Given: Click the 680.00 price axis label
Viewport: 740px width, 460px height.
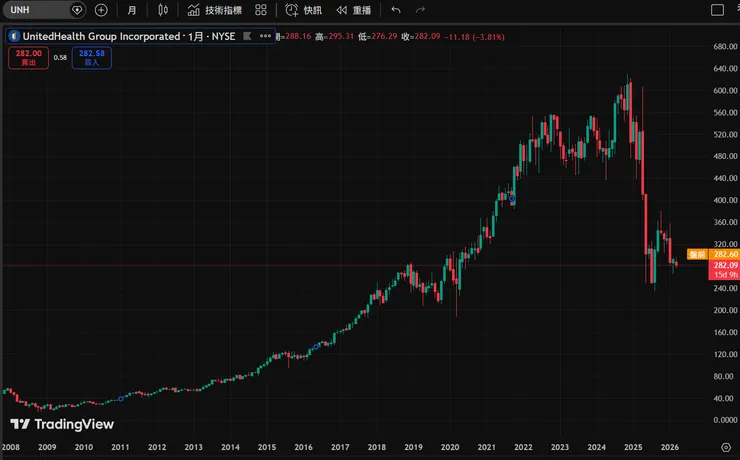Looking at the screenshot, I should 725,46.
